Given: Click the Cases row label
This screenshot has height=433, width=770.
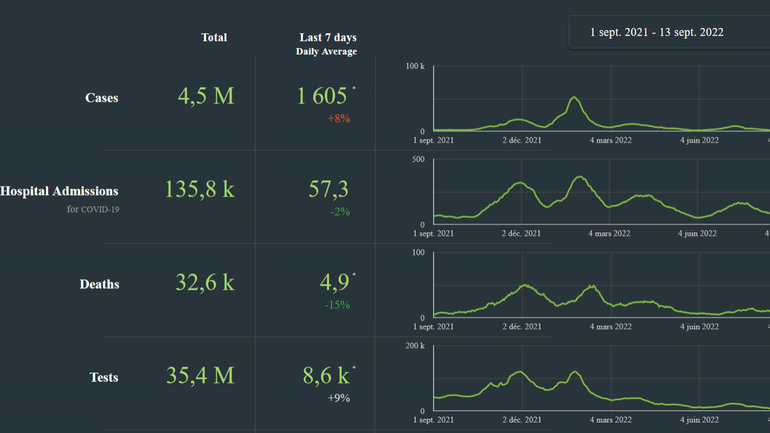Looking at the screenshot, I should (x=101, y=98).
